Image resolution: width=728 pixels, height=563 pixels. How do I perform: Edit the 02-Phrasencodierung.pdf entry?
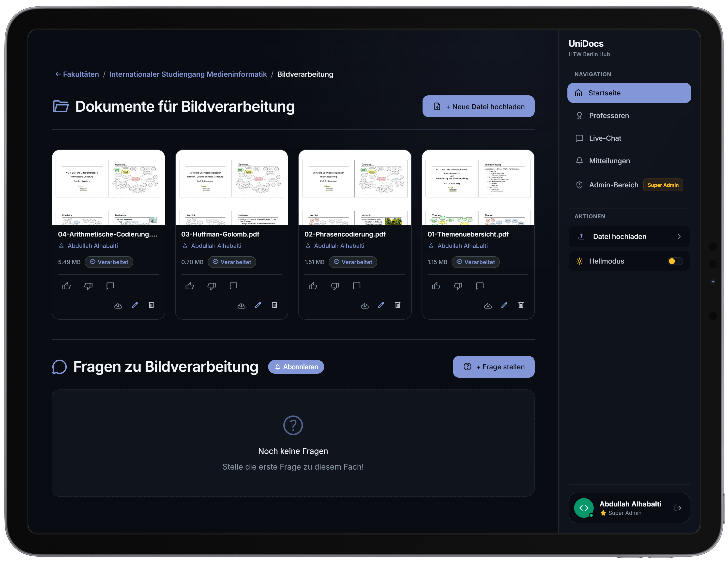pos(381,305)
